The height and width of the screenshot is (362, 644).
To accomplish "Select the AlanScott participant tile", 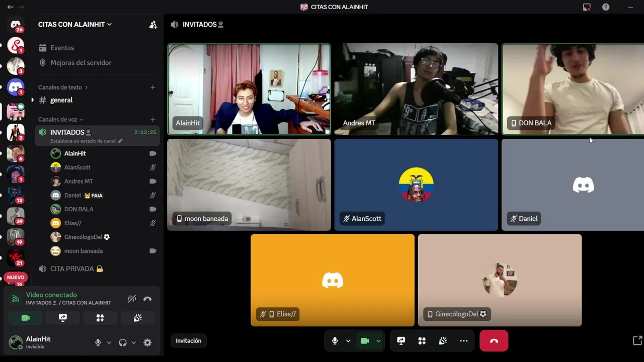I will pyautogui.click(x=416, y=185).
